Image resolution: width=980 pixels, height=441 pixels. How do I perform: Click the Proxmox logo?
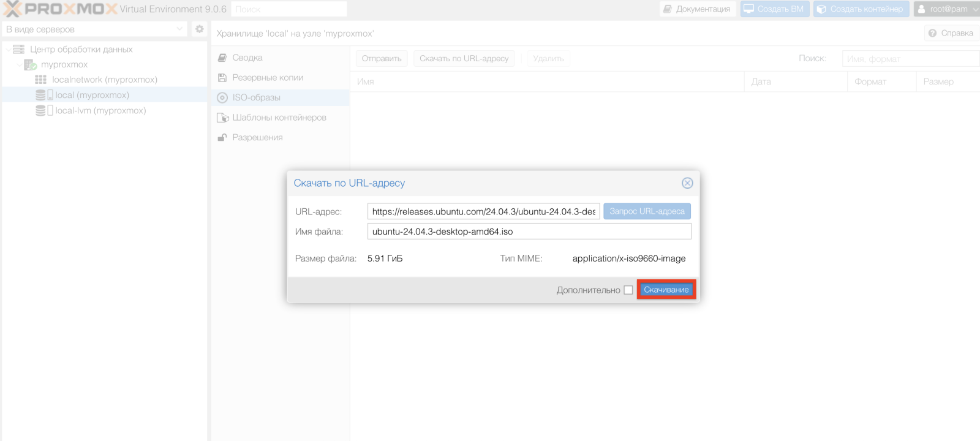pyautogui.click(x=60, y=9)
